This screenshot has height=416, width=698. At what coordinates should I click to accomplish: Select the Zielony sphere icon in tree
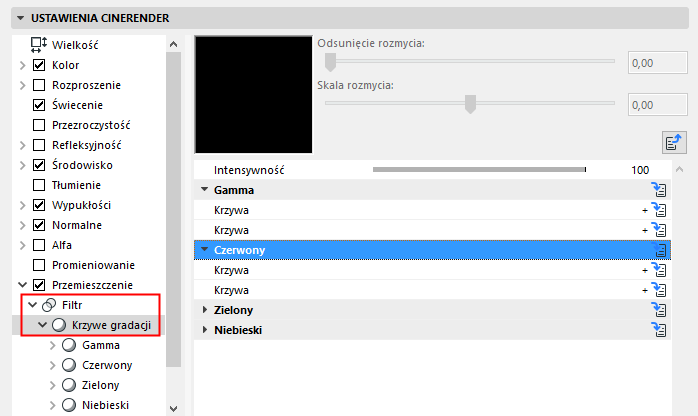pos(69,385)
